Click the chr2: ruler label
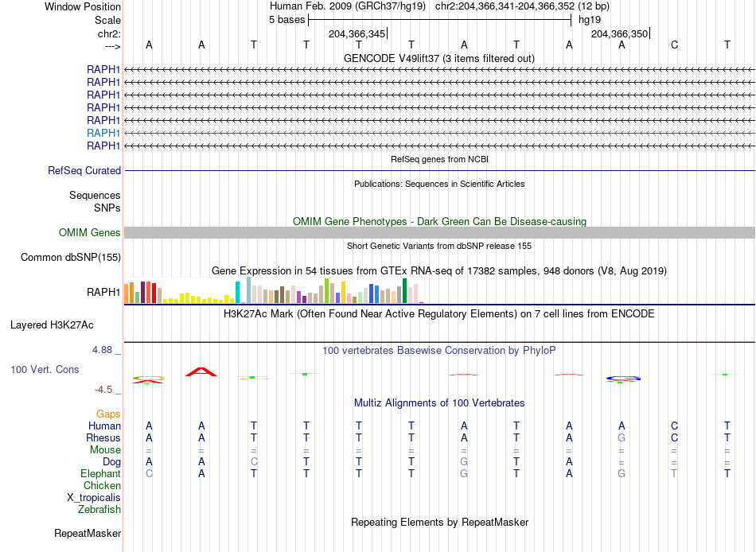Image resolution: width=756 pixels, height=552 pixels. tap(109, 33)
